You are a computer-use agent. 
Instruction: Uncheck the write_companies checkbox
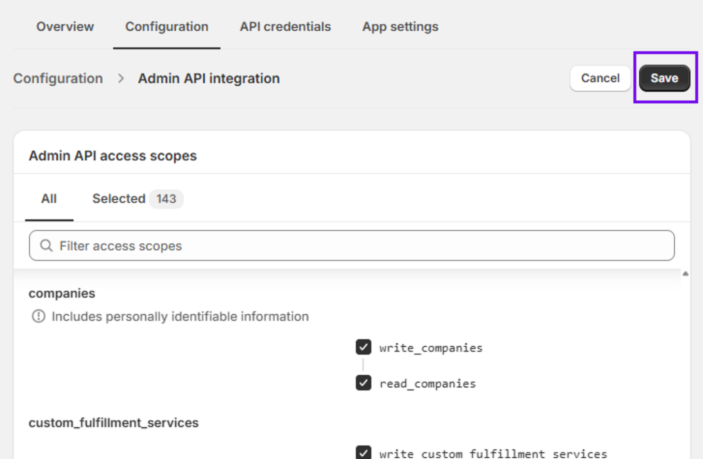pos(363,347)
